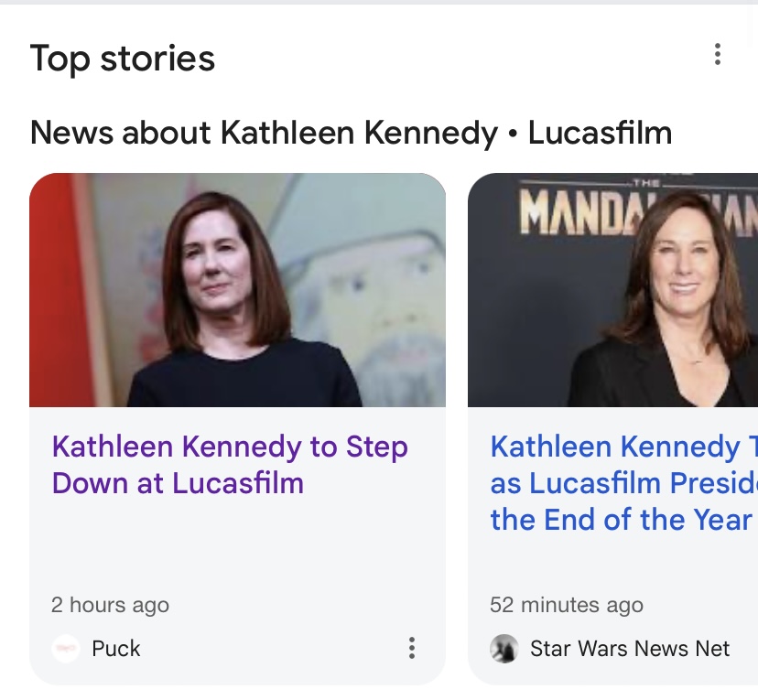Open the Puck story photo thumbnail
Image resolution: width=758 pixels, height=700 pixels.
click(x=238, y=290)
